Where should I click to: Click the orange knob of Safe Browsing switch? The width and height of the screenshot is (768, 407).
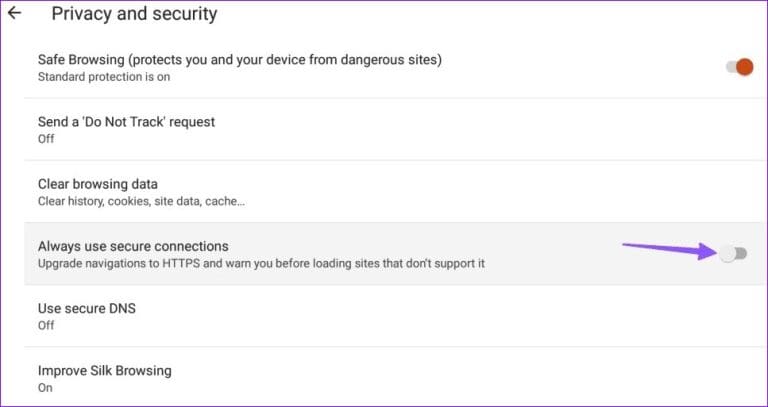pyautogui.click(x=744, y=67)
